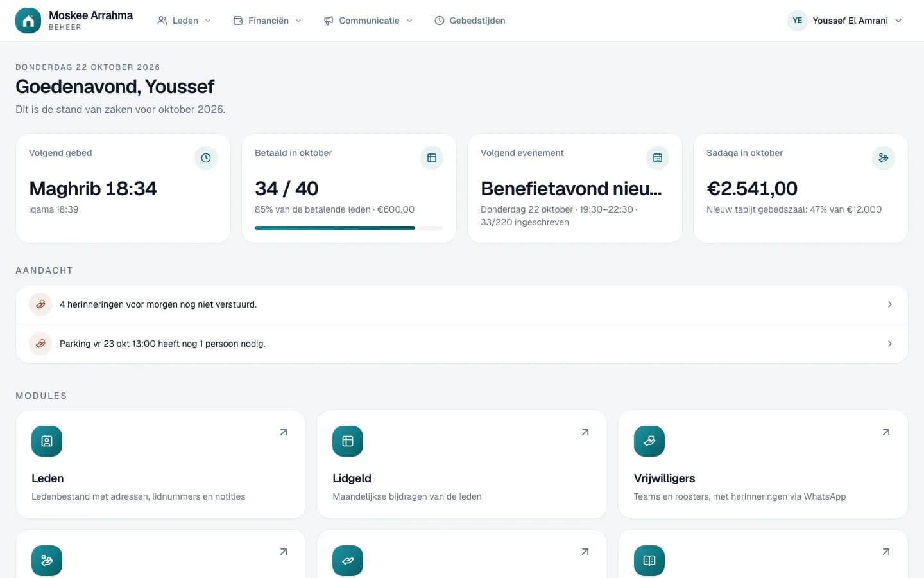The height and width of the screenshot is (578, 924).
Task: Click the arrow icon on the Lidgeld card
Action: coord(585,432)
